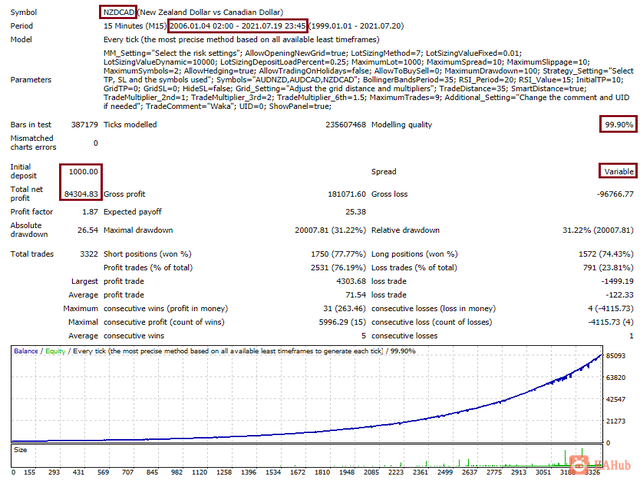640x480 pixels.
Task: Click the 85093 chart axis label
Action: 616,356
